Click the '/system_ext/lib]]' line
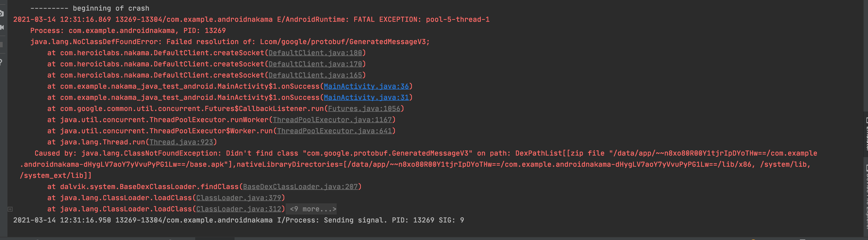This screenshot has width=868, height=240. click(x=56, y=175)
